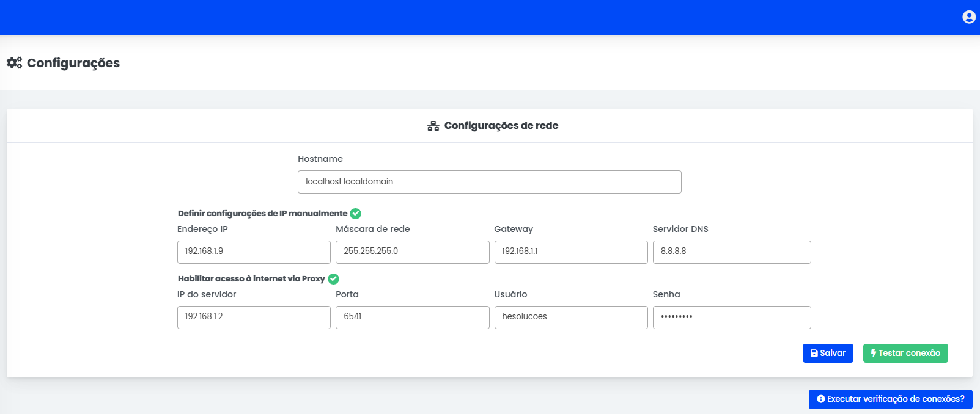Click the gears icon beside Configurações
This screenshot has width=980, height=414.
click(14, 63)
